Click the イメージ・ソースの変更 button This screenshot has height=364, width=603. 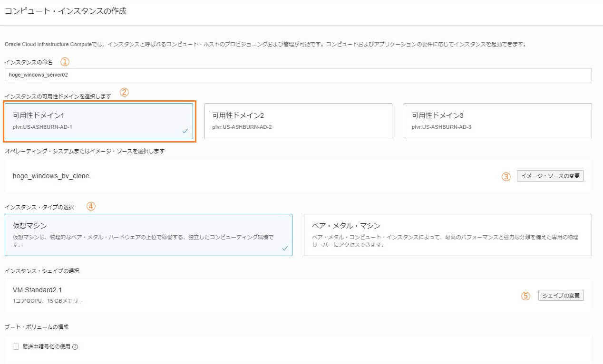(x=550, y=176)
